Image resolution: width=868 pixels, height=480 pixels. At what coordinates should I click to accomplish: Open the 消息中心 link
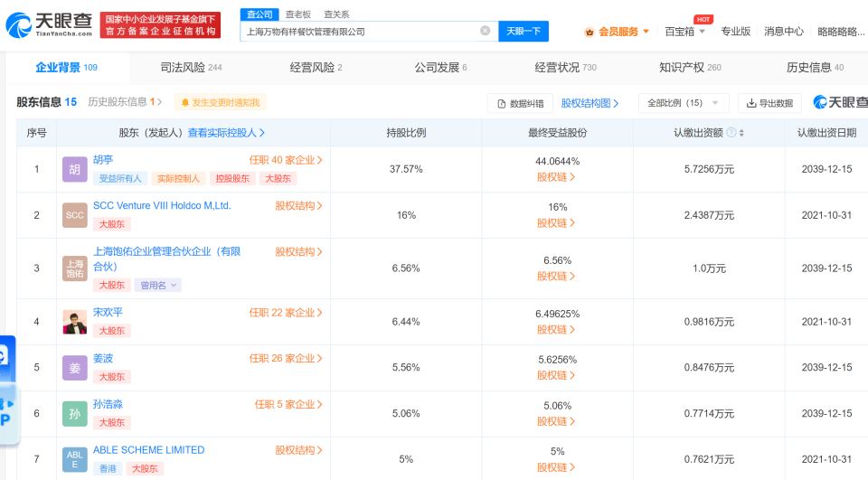tap(784, 32)
